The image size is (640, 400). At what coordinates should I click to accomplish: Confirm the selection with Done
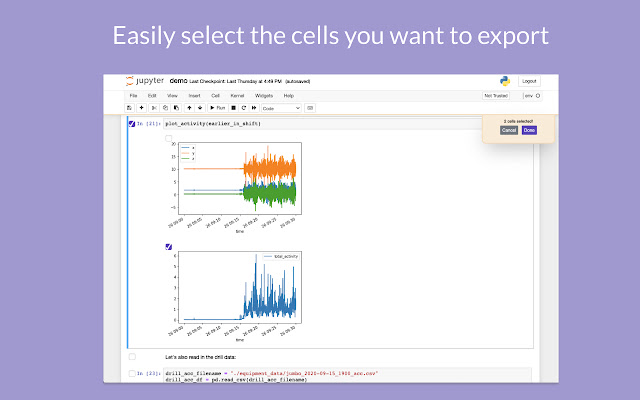(529, 130)
